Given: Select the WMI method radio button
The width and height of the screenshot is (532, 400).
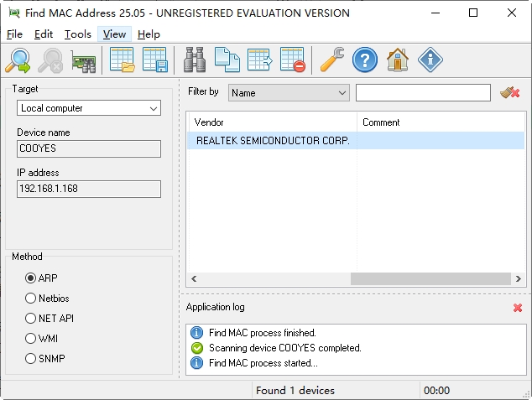Looking at the screenshot, I should [31, 338].
